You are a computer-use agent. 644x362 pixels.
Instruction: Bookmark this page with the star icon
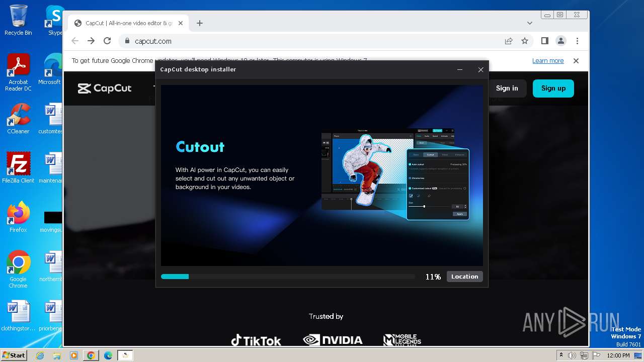(525, 41)
